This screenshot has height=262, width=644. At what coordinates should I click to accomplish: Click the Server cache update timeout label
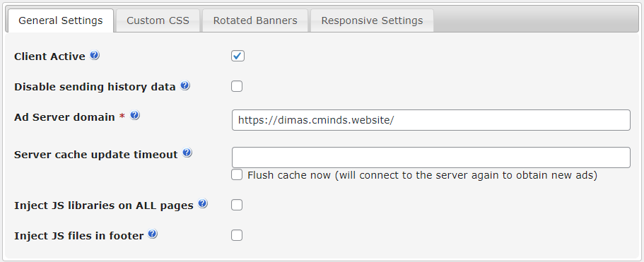tap(95, 155)
